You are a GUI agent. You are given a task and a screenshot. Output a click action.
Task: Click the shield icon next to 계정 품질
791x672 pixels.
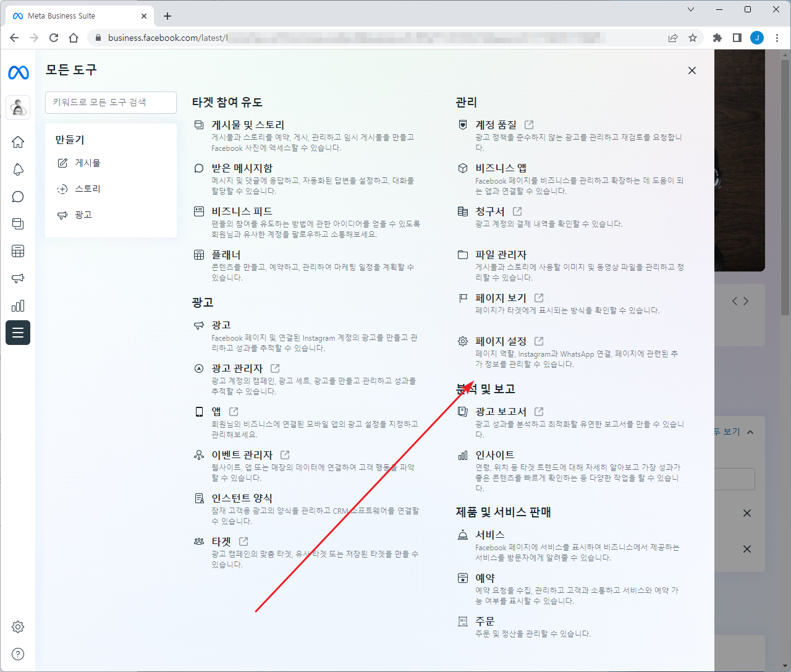point(463,125)
